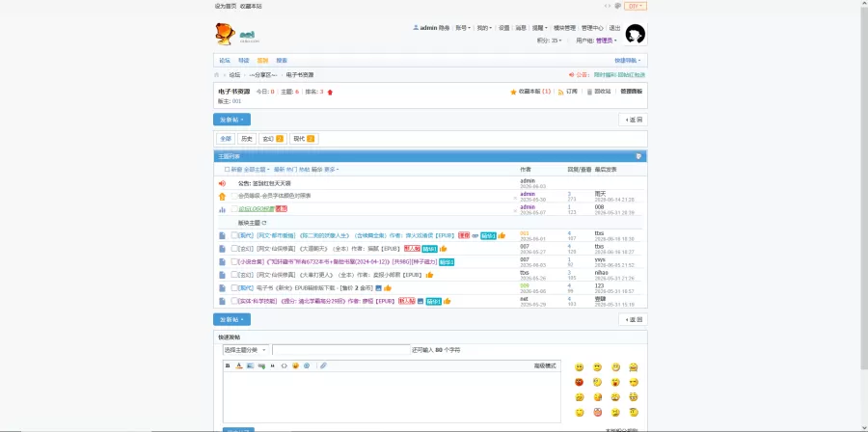The width and height of the screenshot is (868, 432).
Task: Click the @ mention icon in editor
Action: (x=307, y=365)
